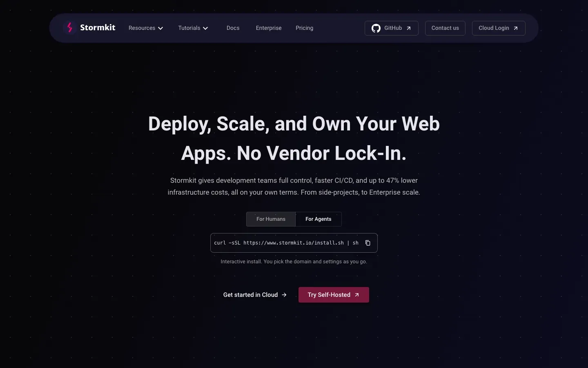
Task: Click the Cloud Login label in the button
Action: (494, 28)
